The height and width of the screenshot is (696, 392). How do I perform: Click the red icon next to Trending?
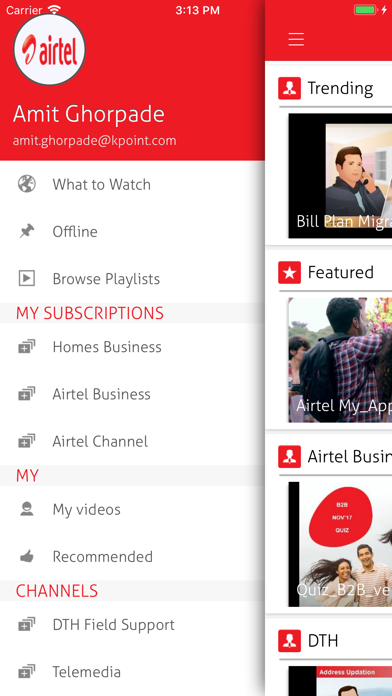point(289,88)
